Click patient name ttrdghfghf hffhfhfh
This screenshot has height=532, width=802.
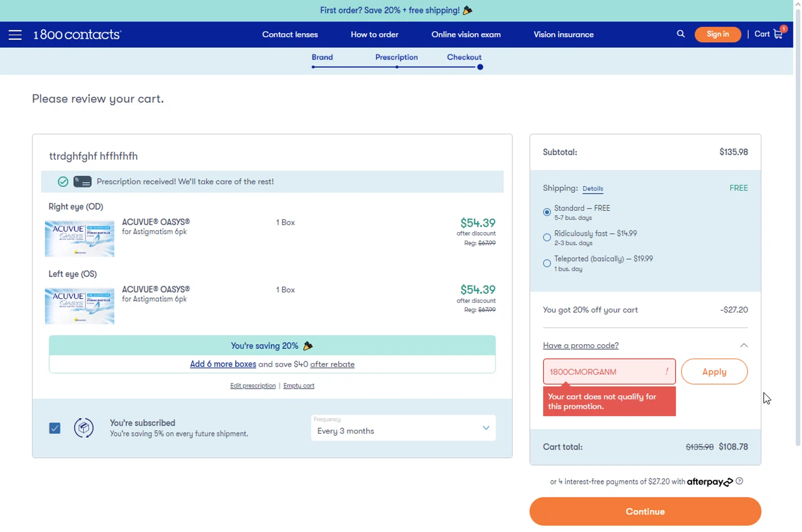coord(94,156)
